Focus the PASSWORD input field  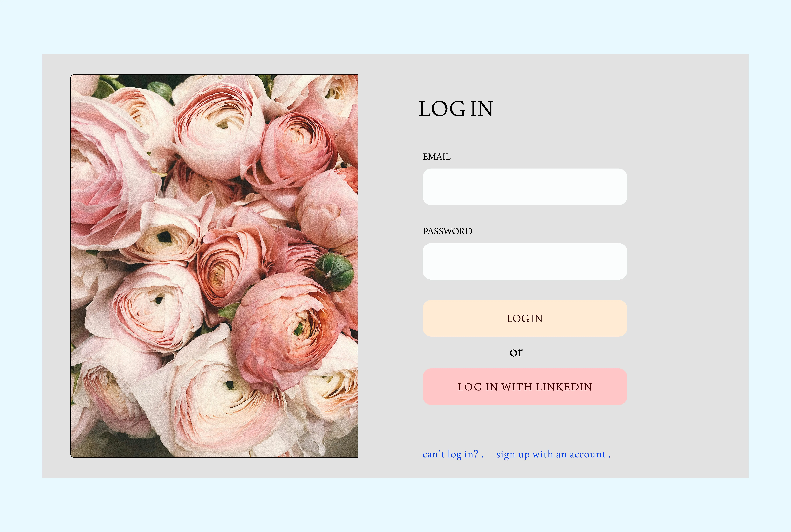point(525,261)
